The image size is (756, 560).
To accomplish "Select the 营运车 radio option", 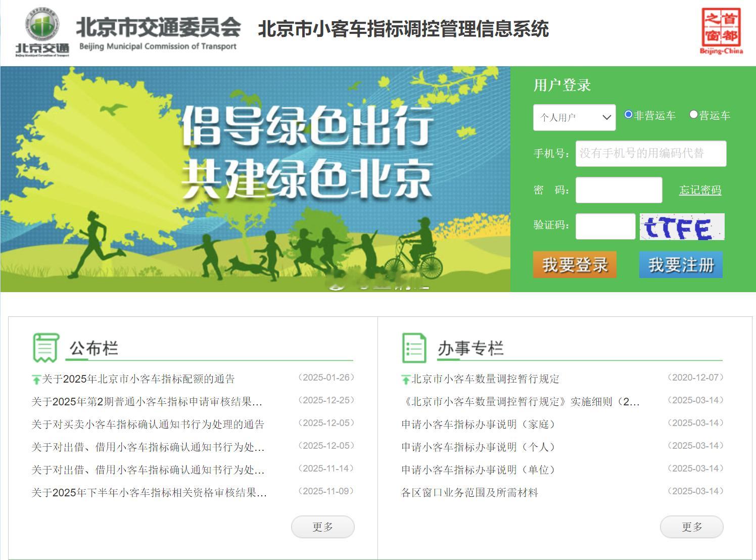I will click(x=694, y=115).
